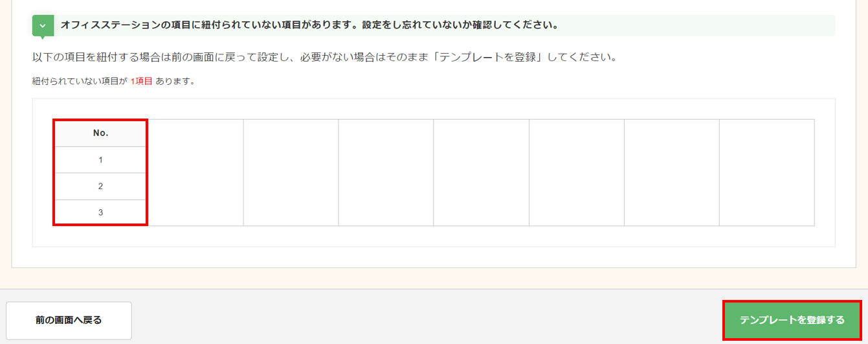Collapse the green chevron notice expander
Viewport: 868px width, 344px height.
click(x=43, y=25)
